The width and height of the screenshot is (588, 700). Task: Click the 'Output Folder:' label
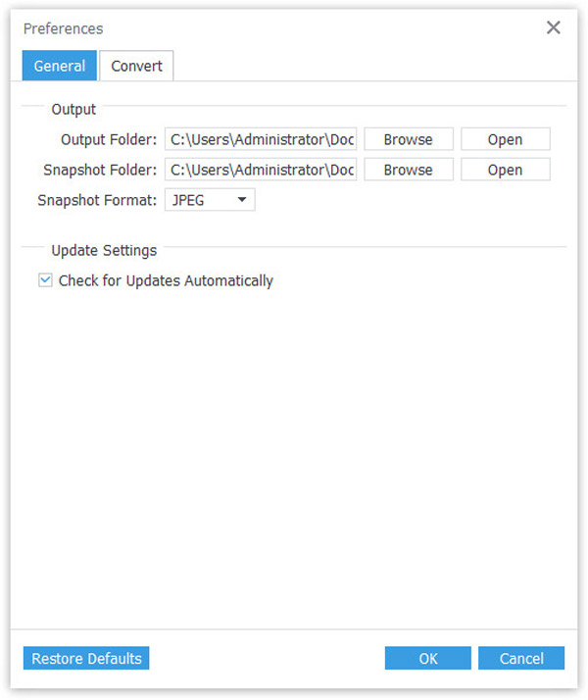pos(108,139)
